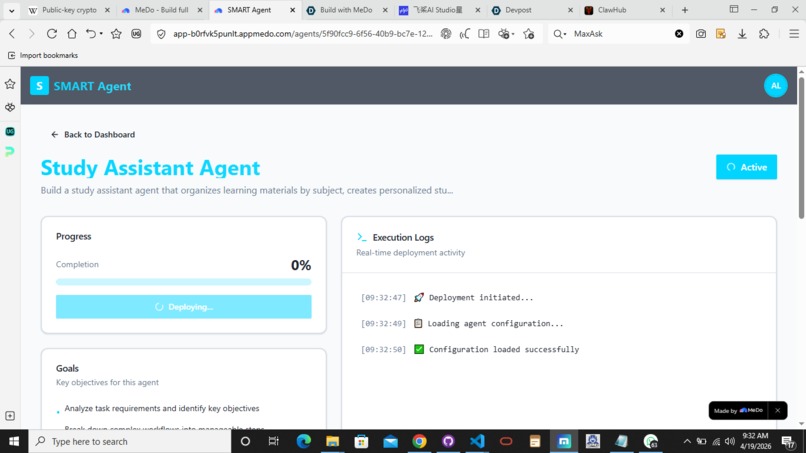Dismiss the Made by MeDo badge

point(777,410)
